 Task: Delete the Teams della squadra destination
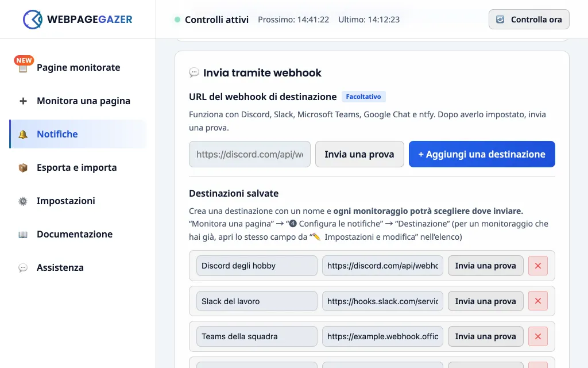pyautogui.click(x=537, y=336)
